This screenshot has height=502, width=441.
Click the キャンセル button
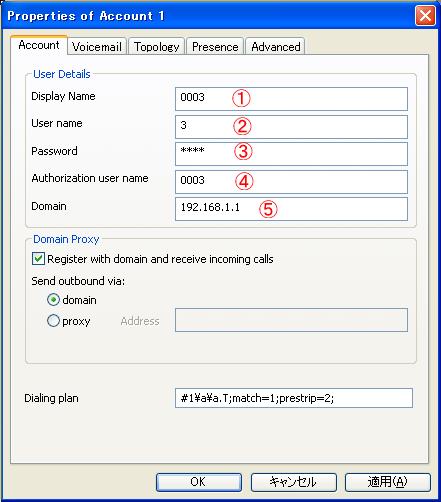click(293, 482)
